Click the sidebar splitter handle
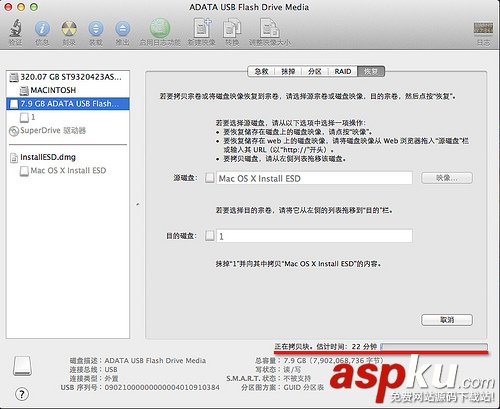Screen dimensions: 500x409 coord(138,204)
